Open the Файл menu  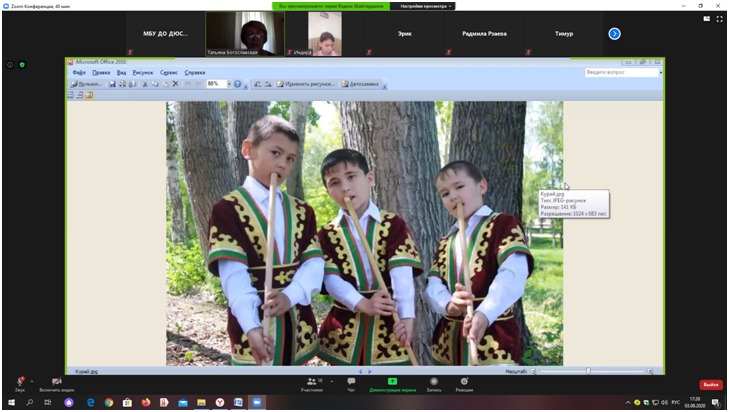pyautogui.click(x=79, y=72)
